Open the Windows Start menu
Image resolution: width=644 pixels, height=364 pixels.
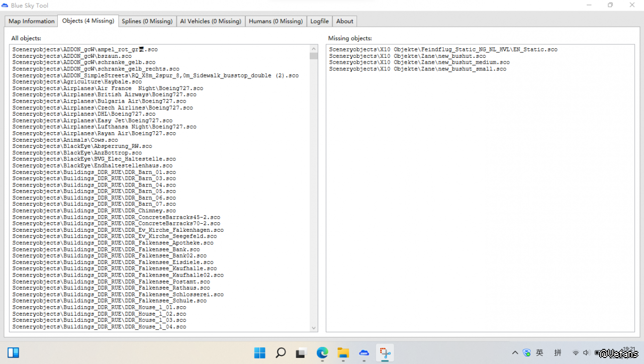pos(260,353)
